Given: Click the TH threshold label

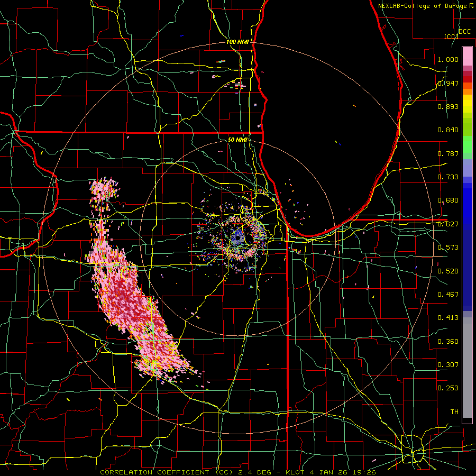Looking at the screenshot, I should 454,411.
